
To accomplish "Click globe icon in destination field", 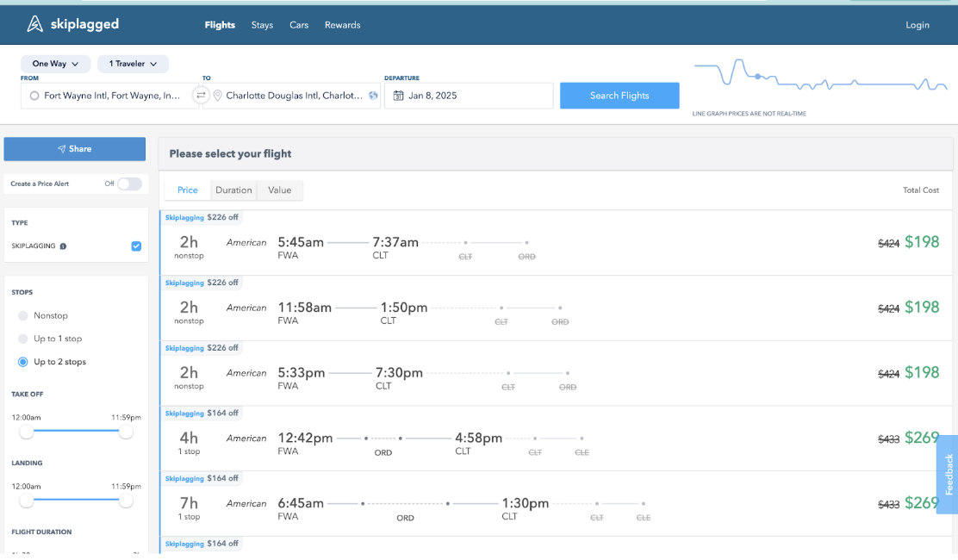I will click(373, 96).
